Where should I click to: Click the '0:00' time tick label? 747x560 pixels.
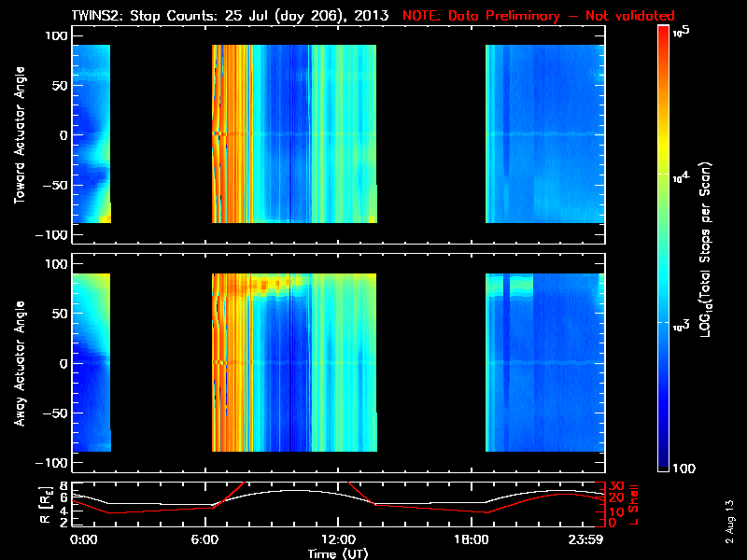[83, 539]
